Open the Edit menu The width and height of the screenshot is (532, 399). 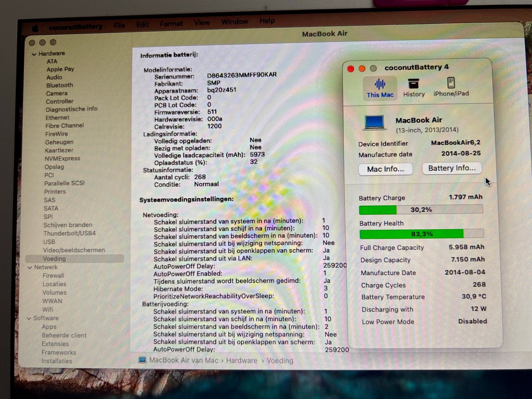tap(142, 25)
